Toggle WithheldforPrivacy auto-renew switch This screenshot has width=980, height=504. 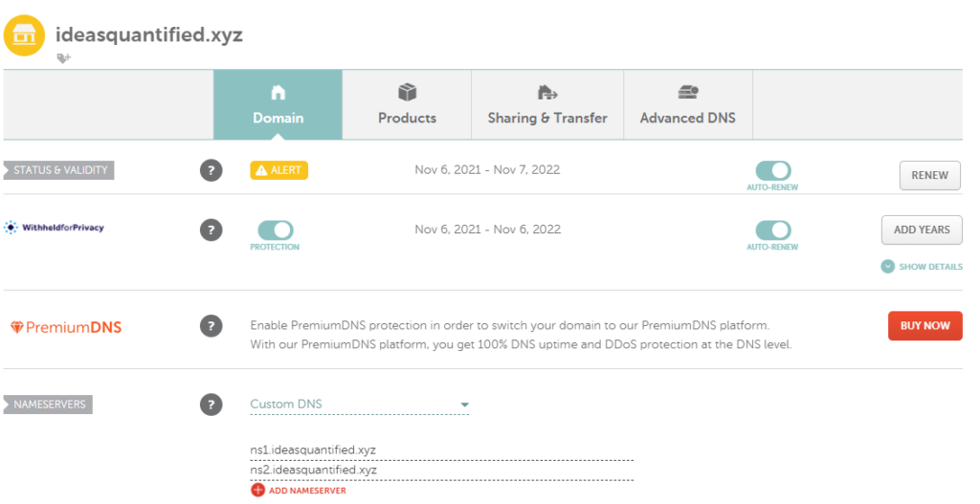[773, 230]
